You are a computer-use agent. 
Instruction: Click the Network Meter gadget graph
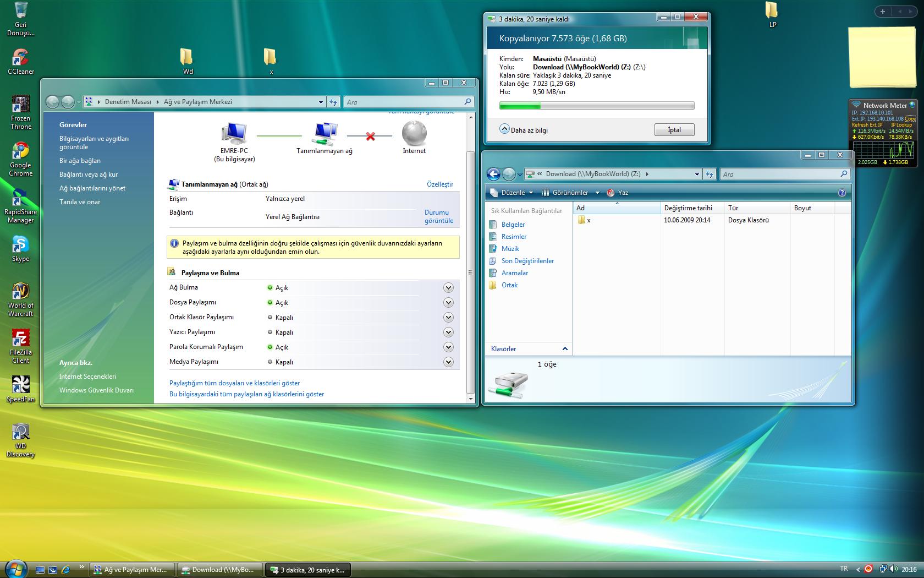click(x=883, y=150)
